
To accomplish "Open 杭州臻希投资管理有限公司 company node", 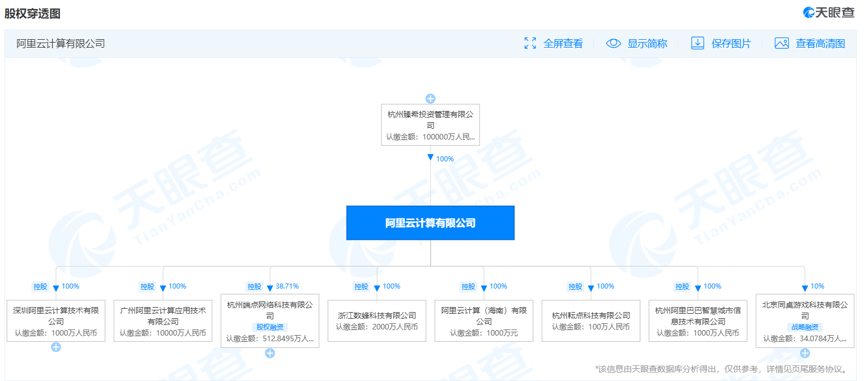I will click(x=430, y=125).
